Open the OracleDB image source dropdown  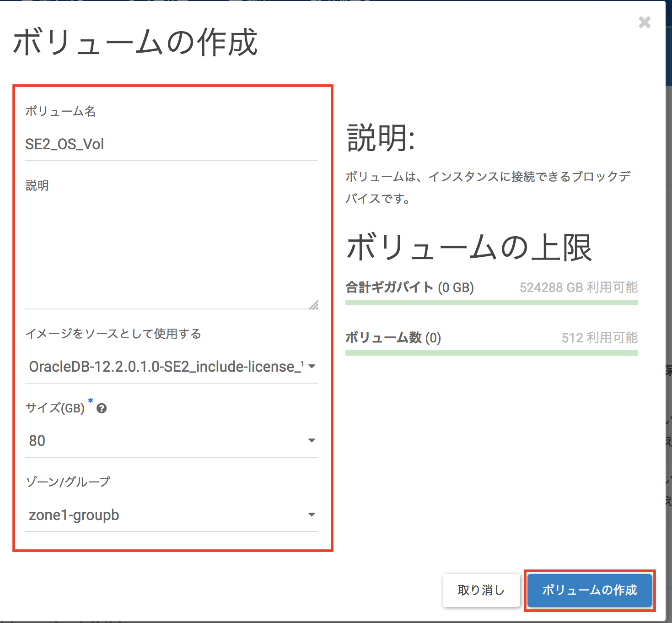171,367
